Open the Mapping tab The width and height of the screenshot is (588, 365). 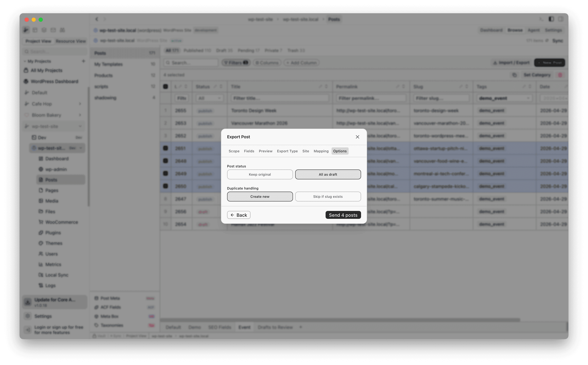point(321,151)
